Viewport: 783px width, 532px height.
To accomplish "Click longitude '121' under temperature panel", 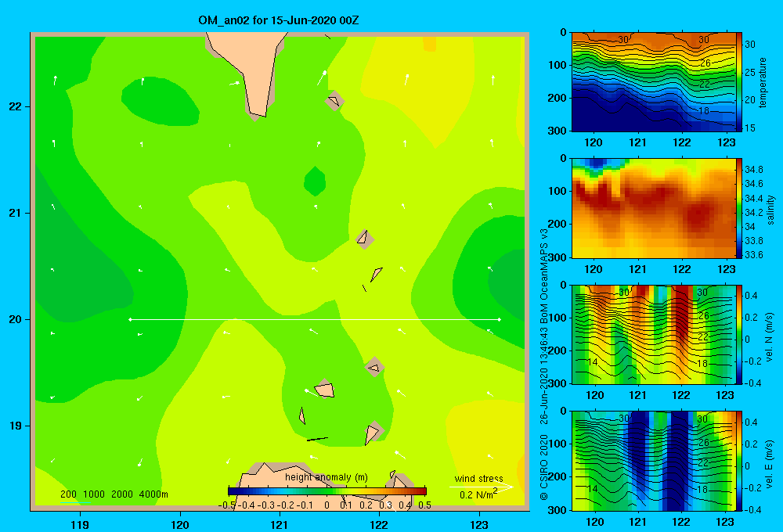I will [x=637, y=142].
